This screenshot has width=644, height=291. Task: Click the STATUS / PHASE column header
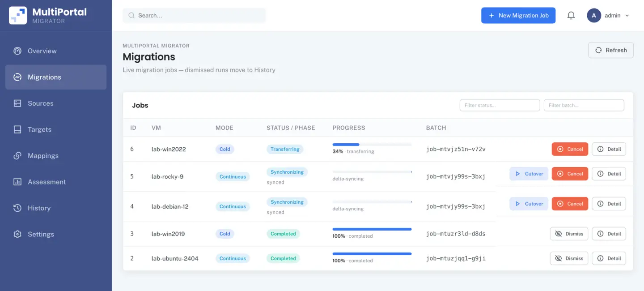coord(291,128)
